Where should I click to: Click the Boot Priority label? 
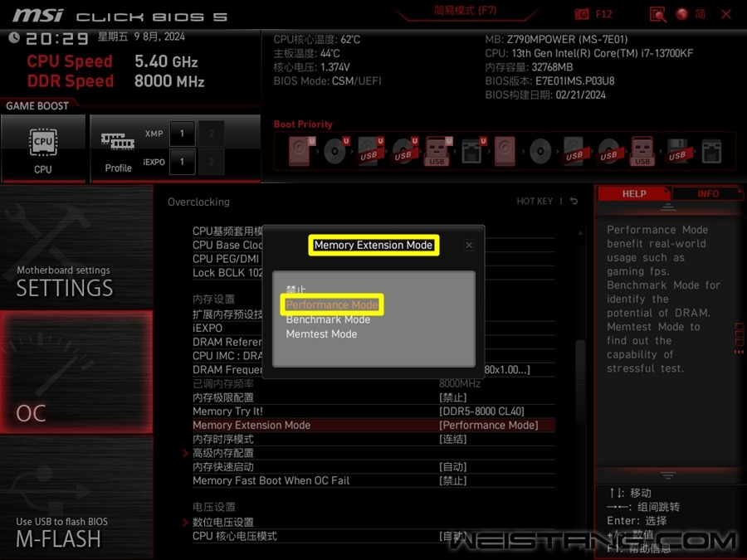[303, 124]
